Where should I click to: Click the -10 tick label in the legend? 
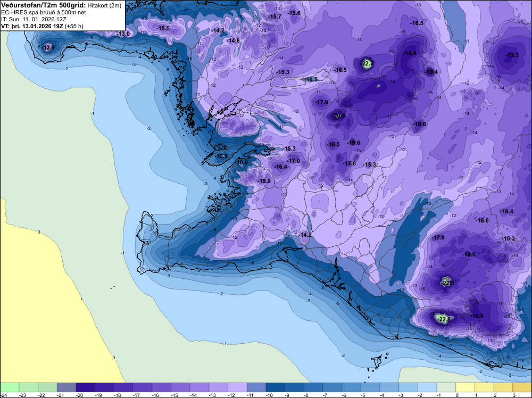tap(270, 395)
